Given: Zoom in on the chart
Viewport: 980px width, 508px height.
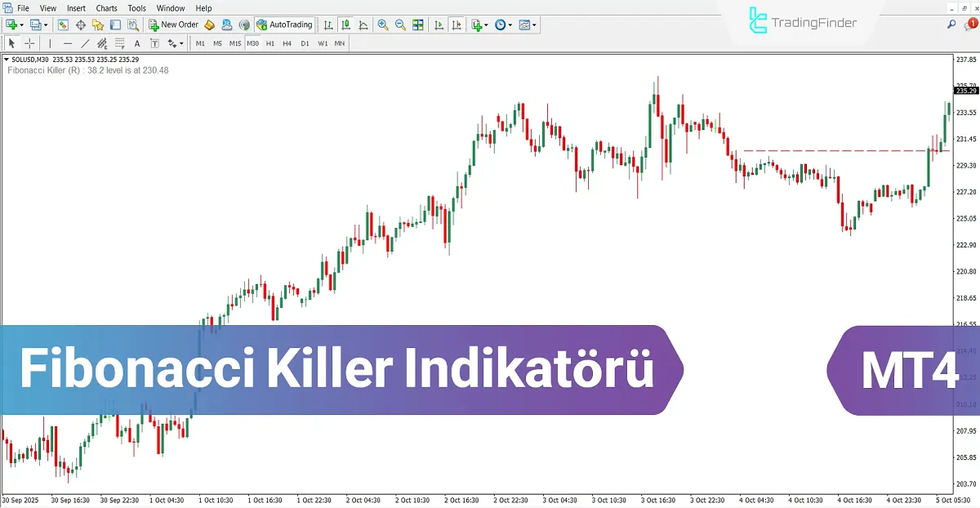Looking at the screenshot, I should coord(382,25).
